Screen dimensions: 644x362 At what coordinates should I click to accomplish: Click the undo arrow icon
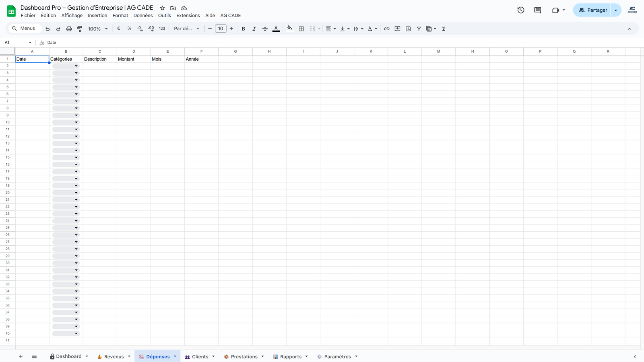click(47, 29)
